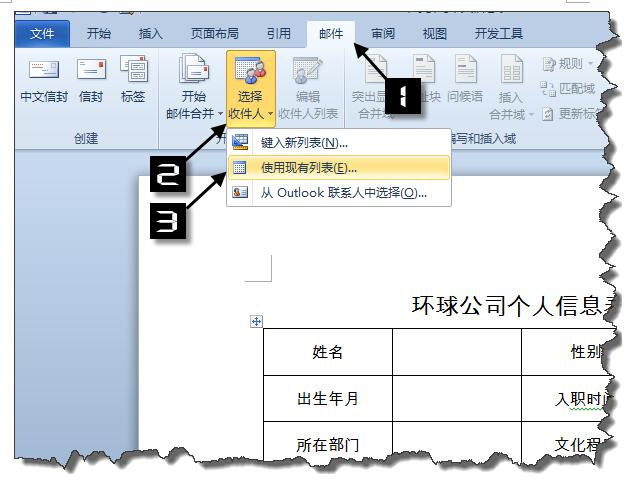The width and height of the screenshot is (625, 480).
Task: Click the table move handle icon
Action: pos(256,321)
